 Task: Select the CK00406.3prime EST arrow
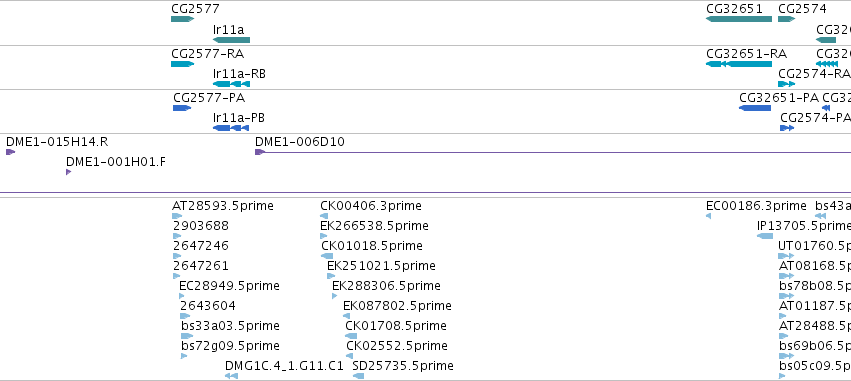324,216
